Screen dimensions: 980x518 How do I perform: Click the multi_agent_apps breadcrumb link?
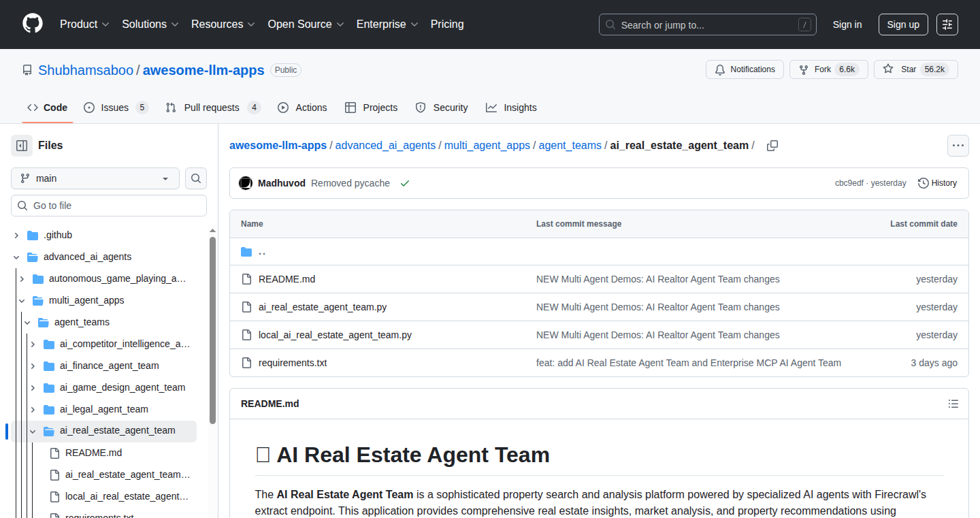point(487,145)
